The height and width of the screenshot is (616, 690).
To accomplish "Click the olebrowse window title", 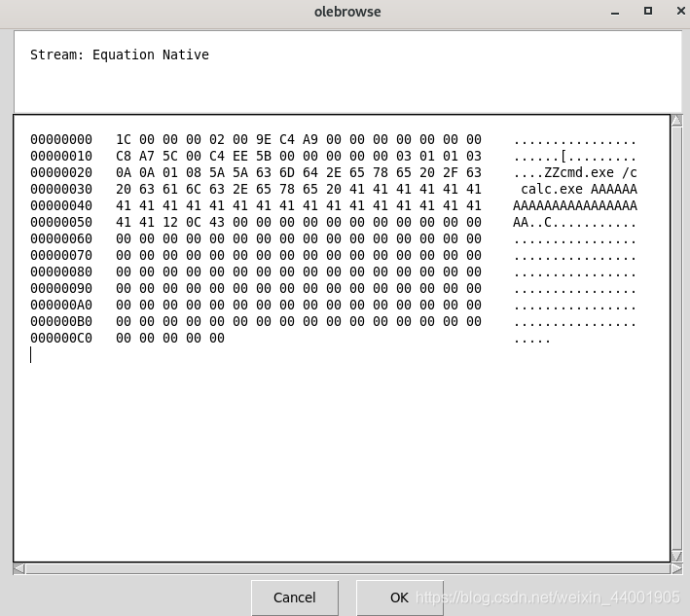I will [x=347, y=12].
